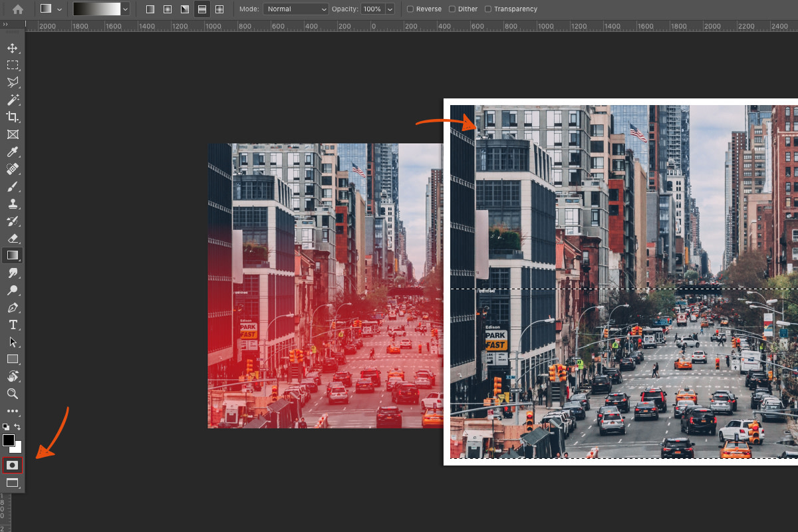
Task: Select the Rectangle shape tool
Action: click(x=12, y=359)
